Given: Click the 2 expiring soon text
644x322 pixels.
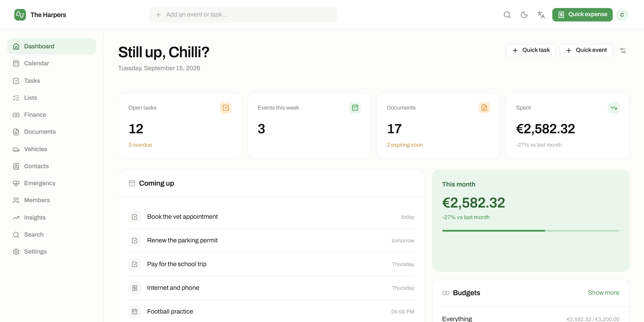Looking at the screenshot, I should [405, 145].
